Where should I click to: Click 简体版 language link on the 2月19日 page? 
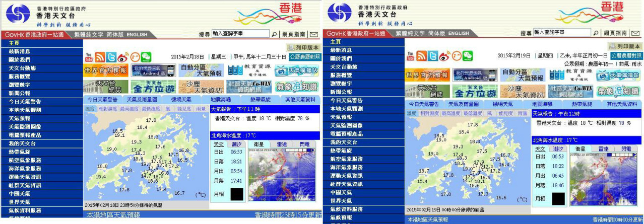coord(436,33)
